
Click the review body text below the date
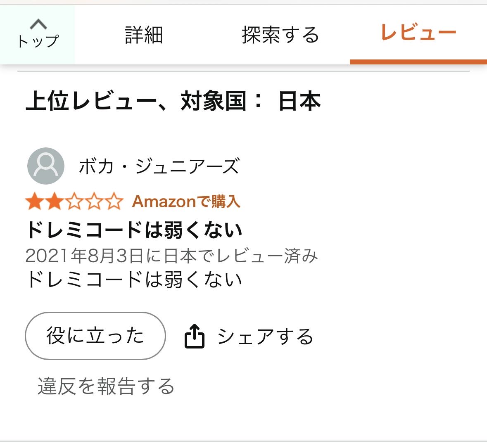(x=134, y=280)
